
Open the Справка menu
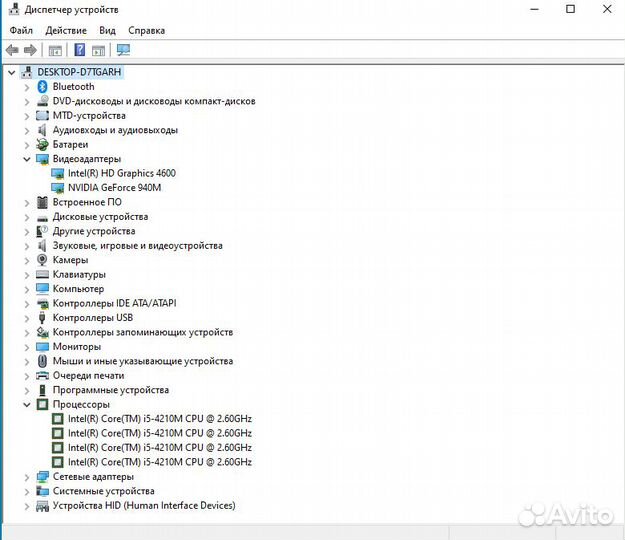(147, 30)
